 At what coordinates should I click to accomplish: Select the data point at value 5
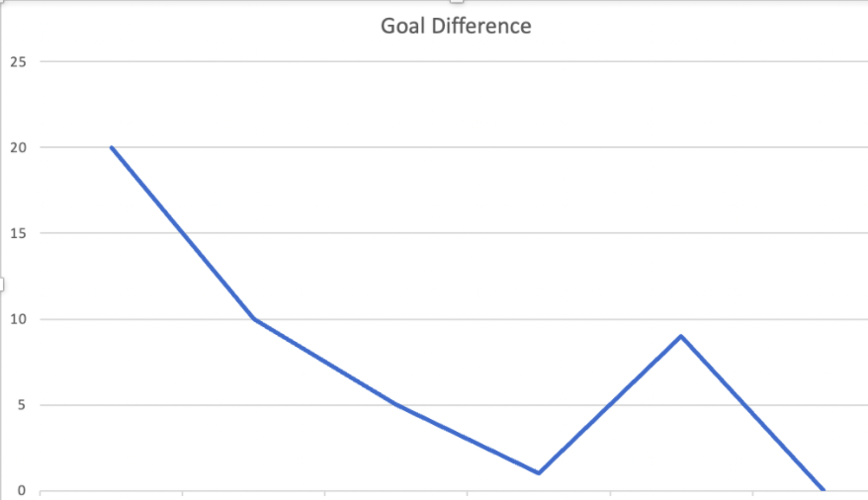point(396,404)
